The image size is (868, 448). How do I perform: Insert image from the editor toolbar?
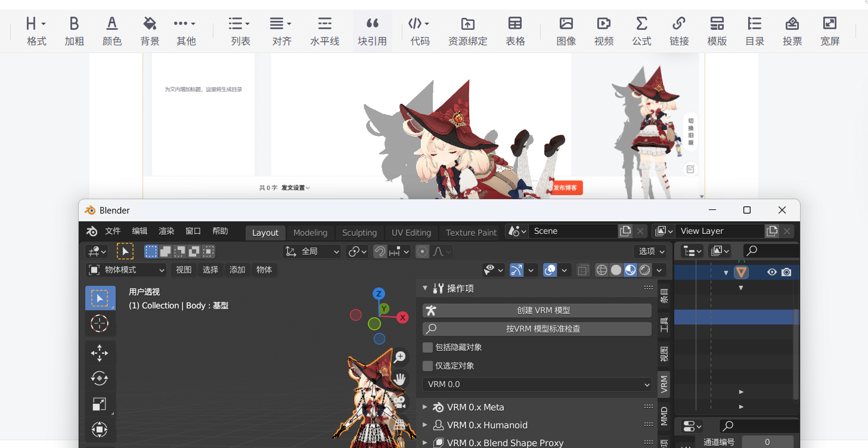point(566,31)
